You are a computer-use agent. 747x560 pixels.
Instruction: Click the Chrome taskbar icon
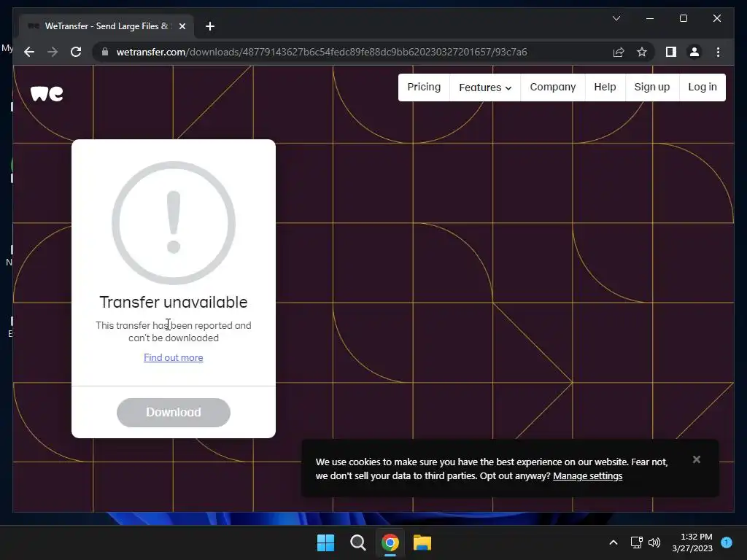(x=390, y=542)
